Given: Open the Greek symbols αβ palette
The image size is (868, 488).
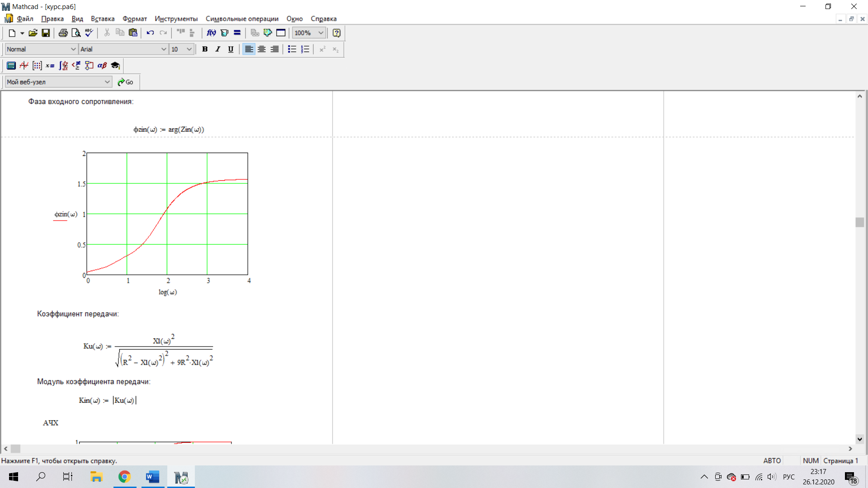Looking at the screenshot, I should tap(102, 66).
